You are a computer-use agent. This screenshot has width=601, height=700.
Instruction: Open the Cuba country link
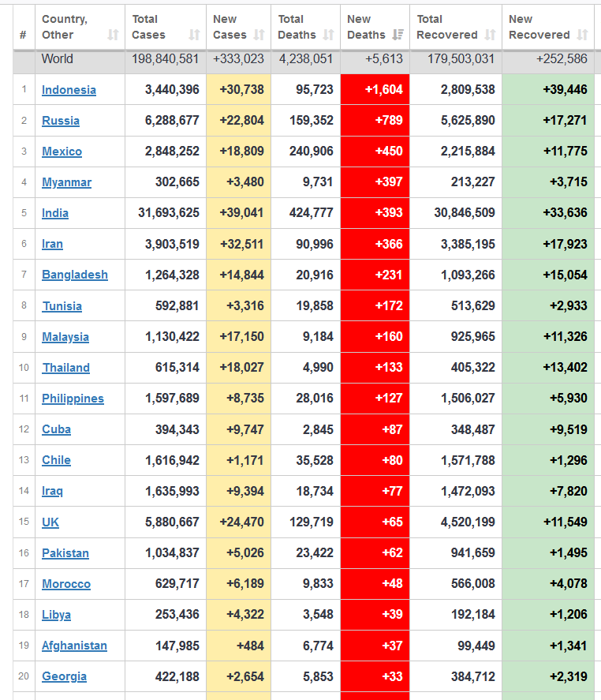coord(56,429)
